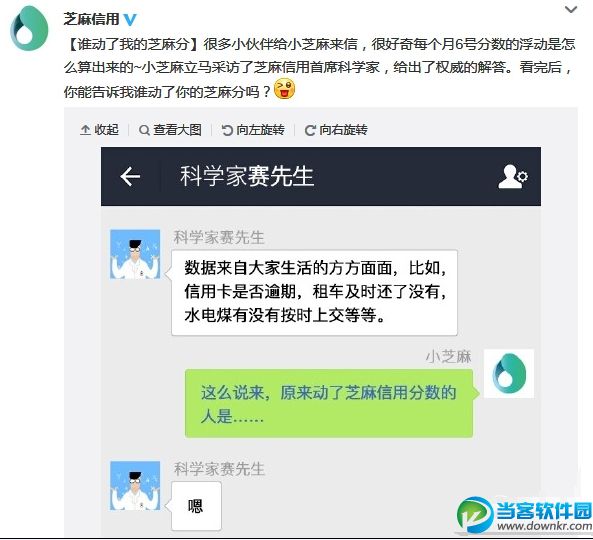Open 查看大图 to view full image
Image resolution: width=593 pixels, height=540 pixels.
[170, 130]
